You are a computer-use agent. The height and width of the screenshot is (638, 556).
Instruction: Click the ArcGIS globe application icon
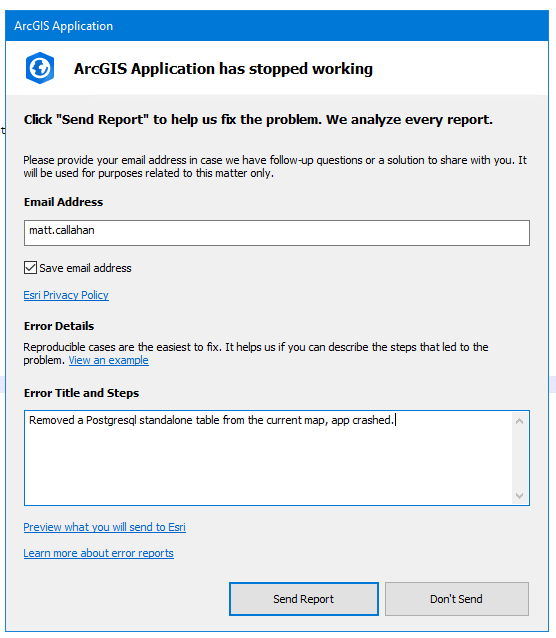click(40, 68)
